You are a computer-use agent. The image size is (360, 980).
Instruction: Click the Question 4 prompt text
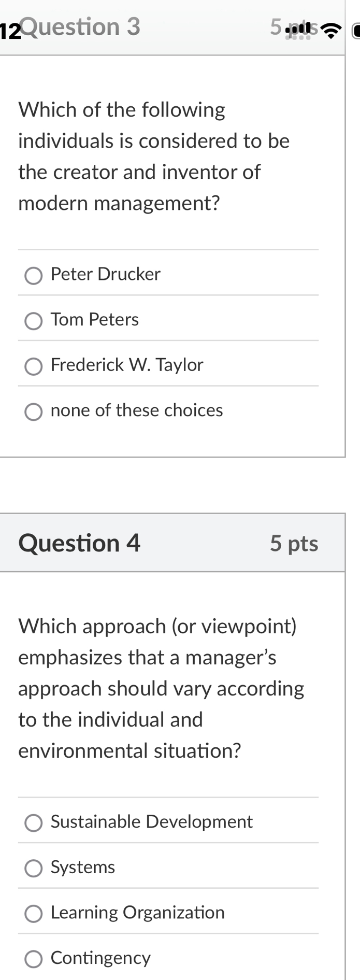click(161, 688)
